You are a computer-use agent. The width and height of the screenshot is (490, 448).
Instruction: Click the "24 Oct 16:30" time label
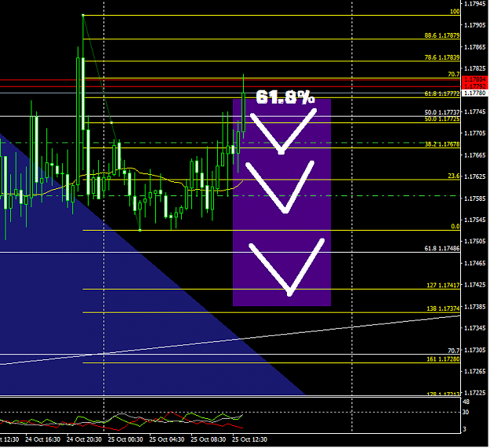tap(43, 439)
